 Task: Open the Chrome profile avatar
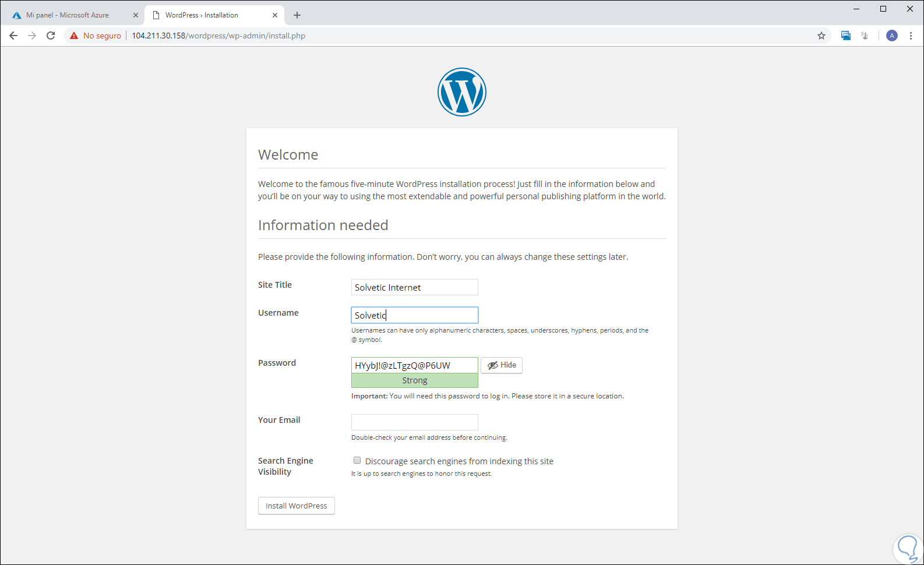click(892, 36)
